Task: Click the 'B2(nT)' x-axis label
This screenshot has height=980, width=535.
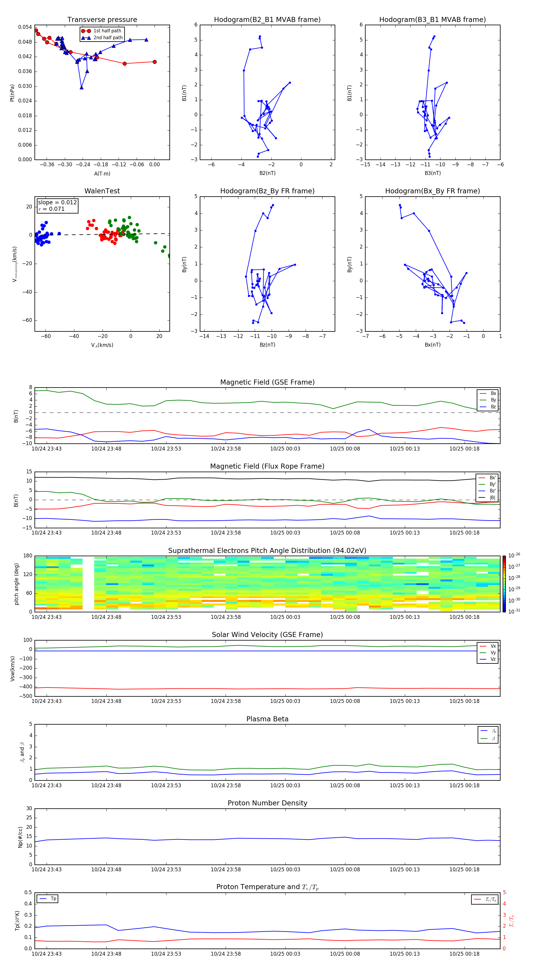Action: click(x=267, y=173)
